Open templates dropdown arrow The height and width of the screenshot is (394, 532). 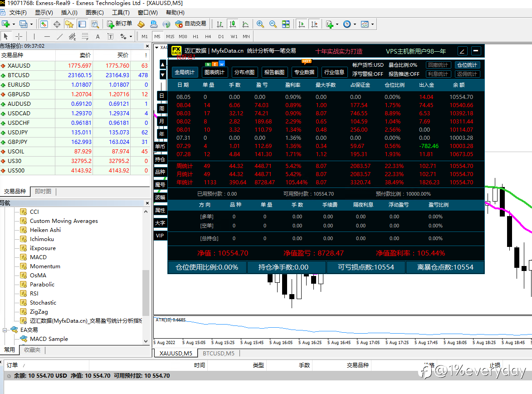pos(372,24)
